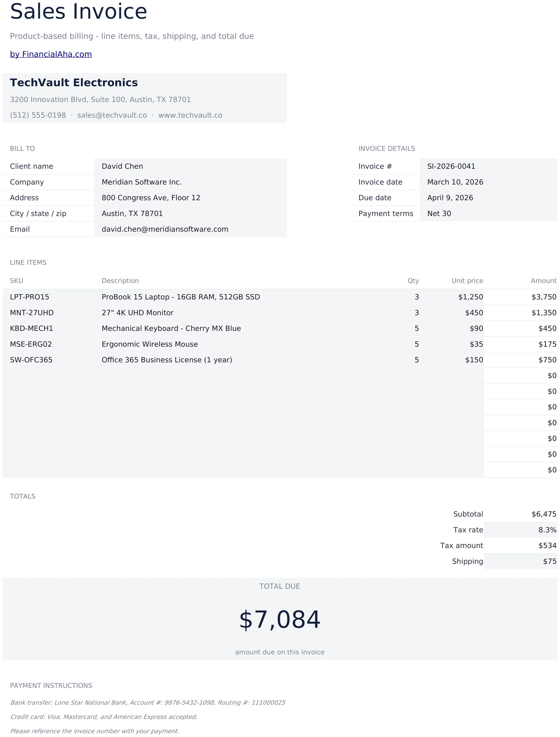The width and height of the screenshot is (560, 737).
Task: Select invoice number SI-2026-0041
Action: (488, 166)
